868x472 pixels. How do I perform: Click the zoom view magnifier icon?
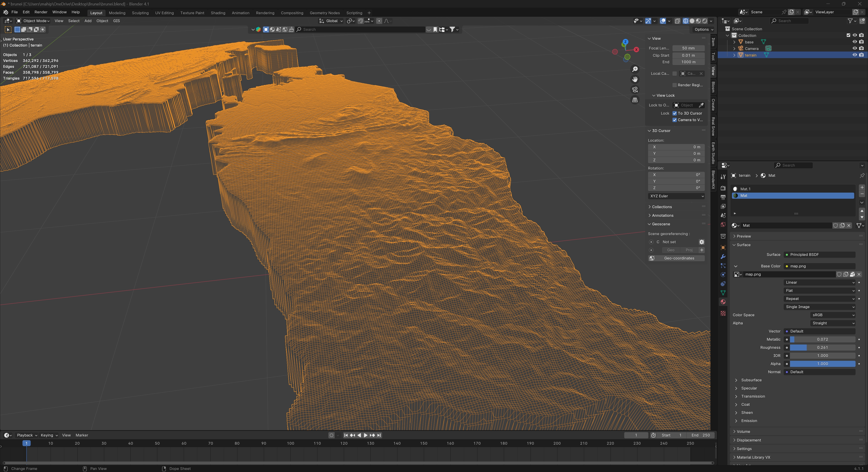[635, 69]
